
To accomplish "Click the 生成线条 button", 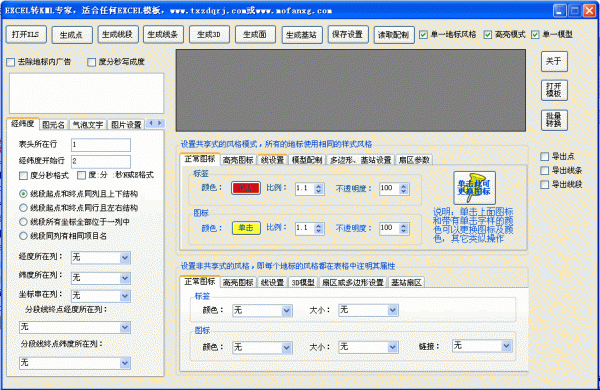I will click(163, 34).
